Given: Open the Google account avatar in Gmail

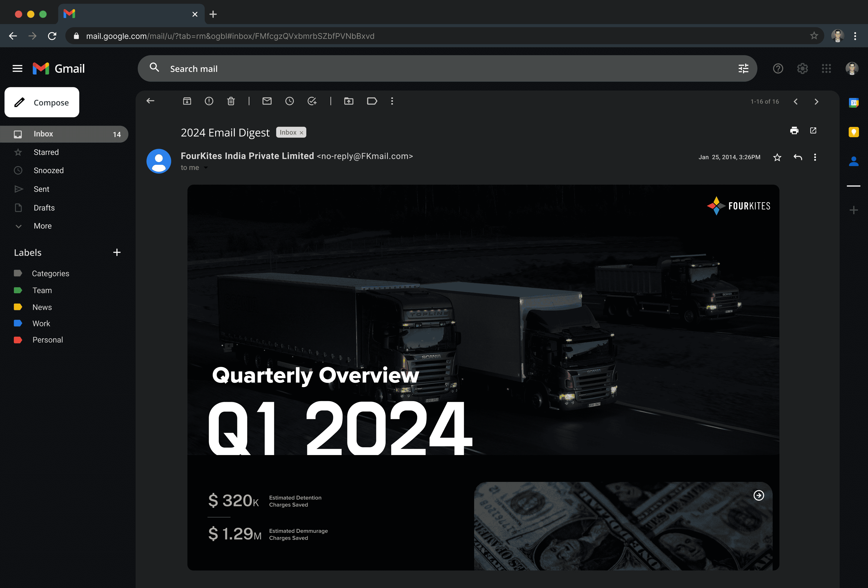Looking at the screenshot, I should coord(852,69).
